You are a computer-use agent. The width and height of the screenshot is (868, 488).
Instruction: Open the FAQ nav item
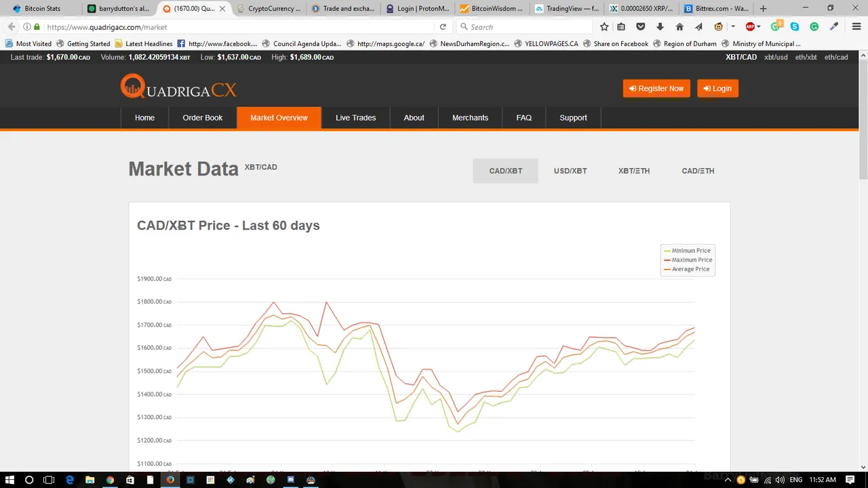tap(524, 118)
